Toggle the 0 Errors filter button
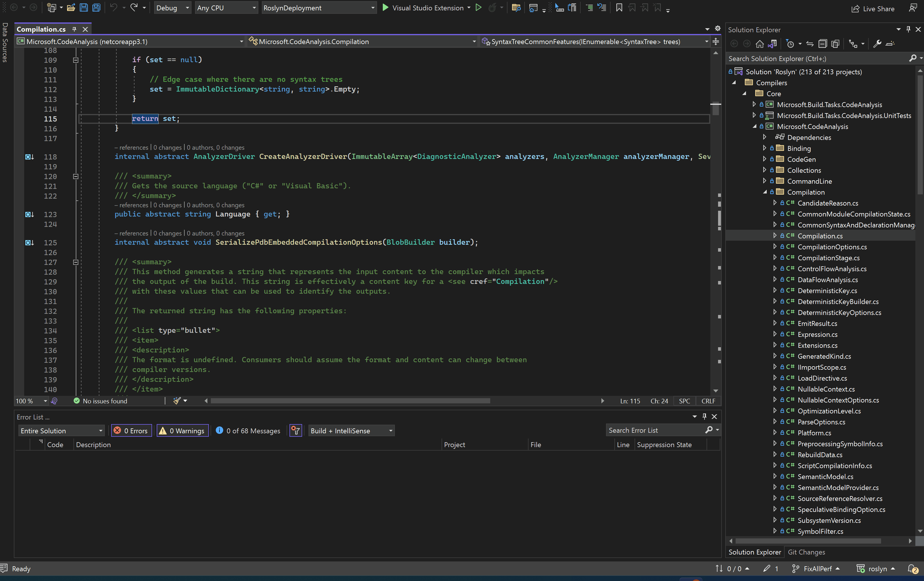This screenshot has height=581, width=924. [x=131, y=431]
